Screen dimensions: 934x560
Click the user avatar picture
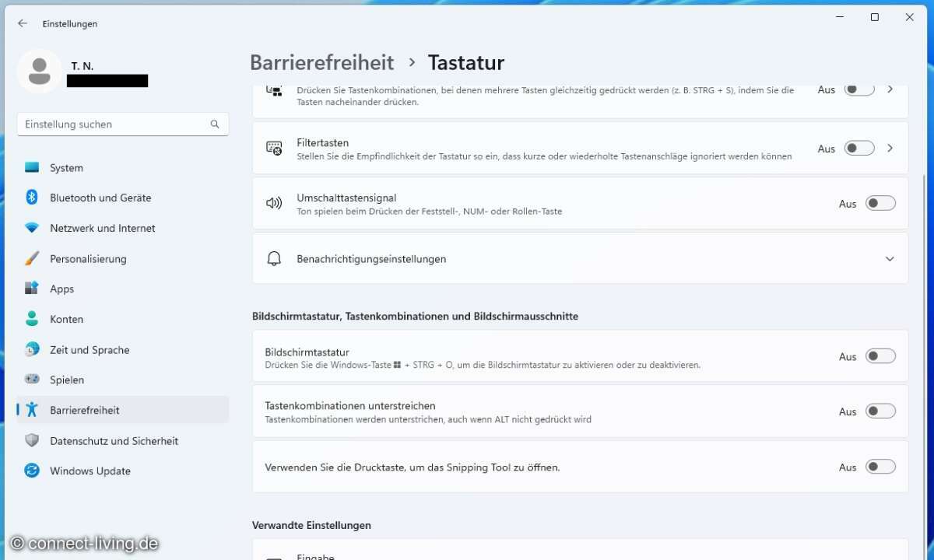(x=39, y=72)
